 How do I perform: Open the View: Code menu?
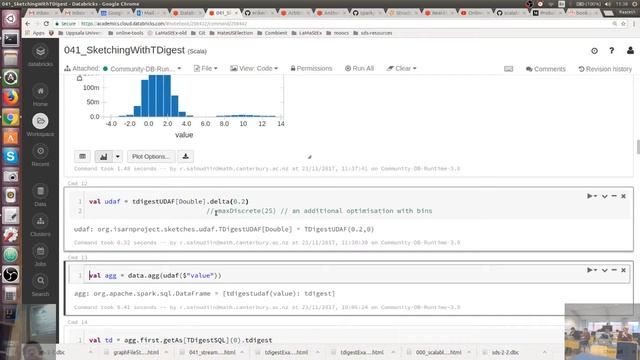point(254,69)
